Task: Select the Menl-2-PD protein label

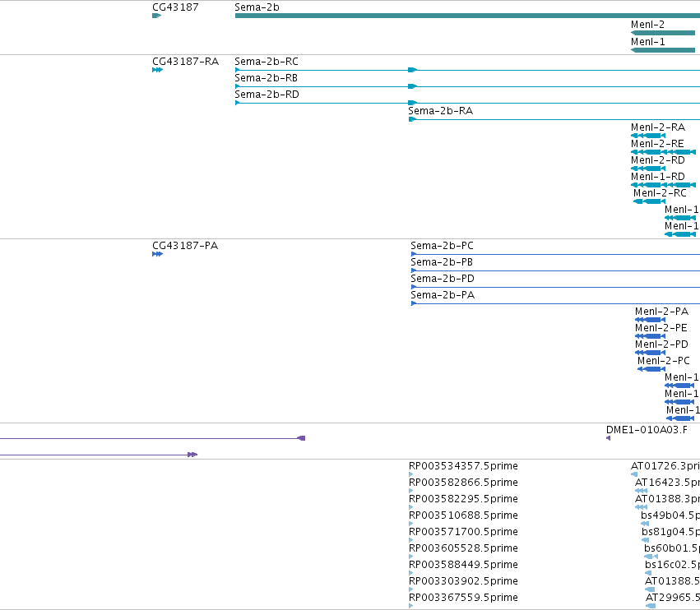Action: pos(661,344)
